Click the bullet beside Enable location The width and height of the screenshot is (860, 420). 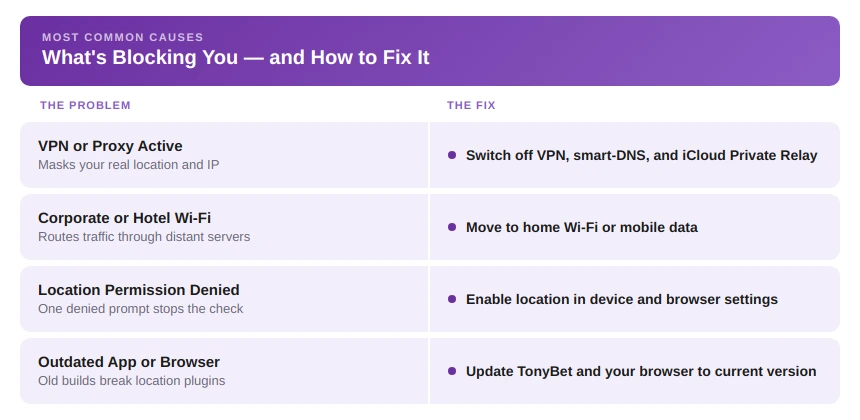[x=452, y=299]
